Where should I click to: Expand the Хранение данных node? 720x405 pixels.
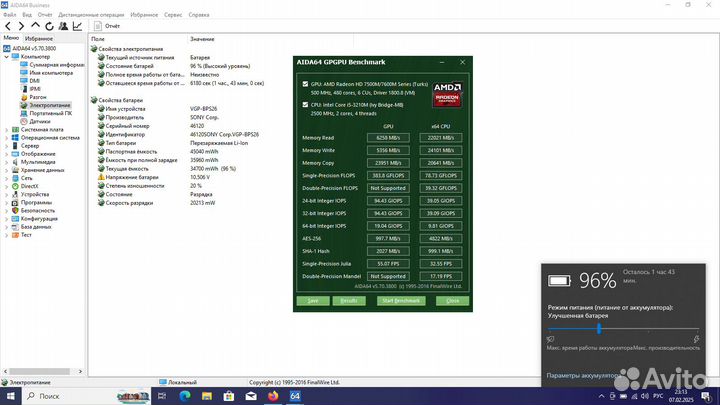(x=6, y=170)
